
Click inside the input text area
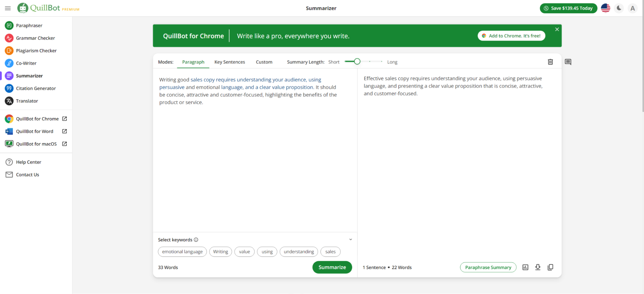click(255, 150)
